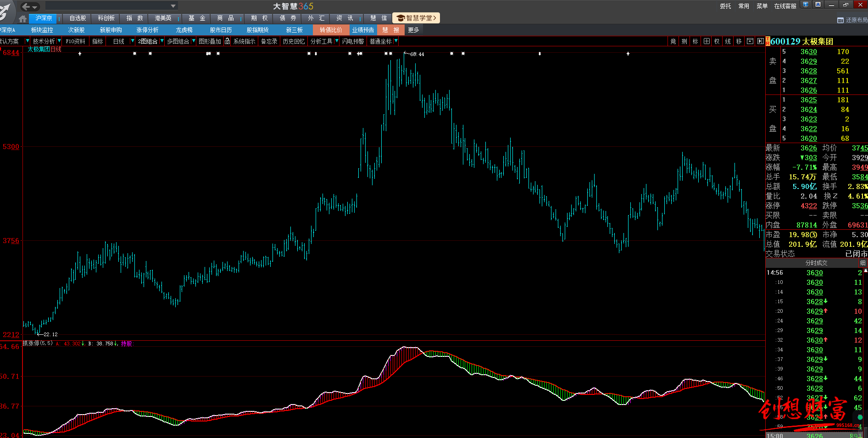Open 历史回忆 history replay

tap(294, 41)
